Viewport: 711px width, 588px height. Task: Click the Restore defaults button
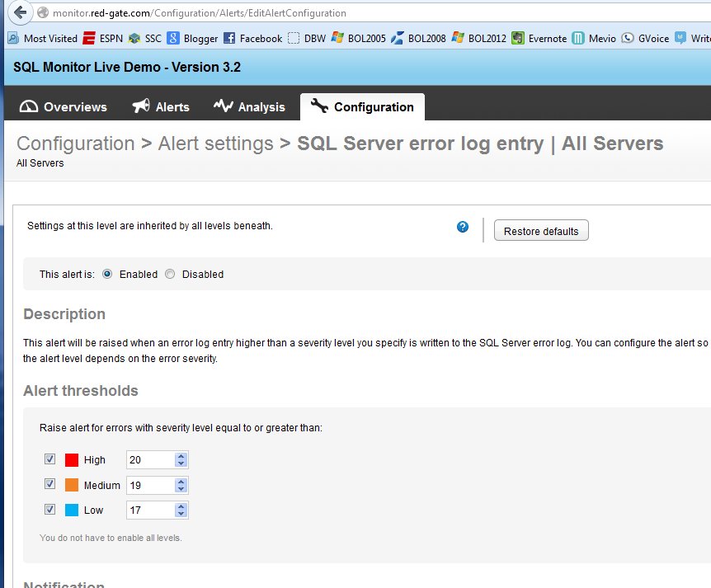coord(541,231)
